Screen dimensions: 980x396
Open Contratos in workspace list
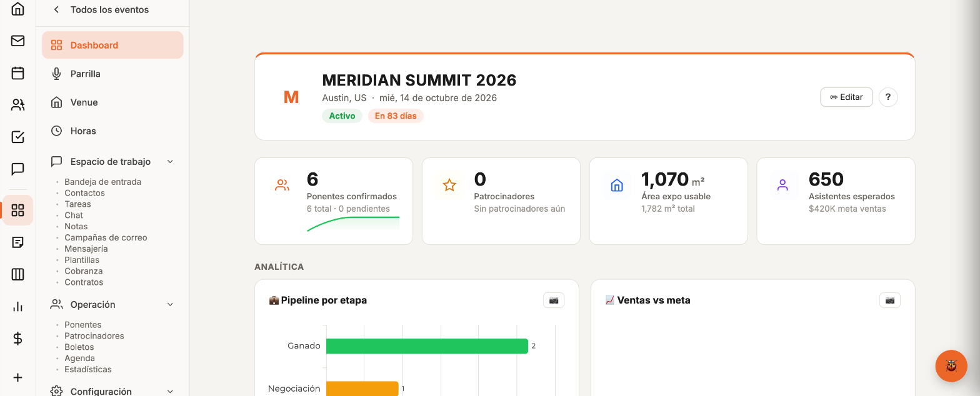click(84, 282)
